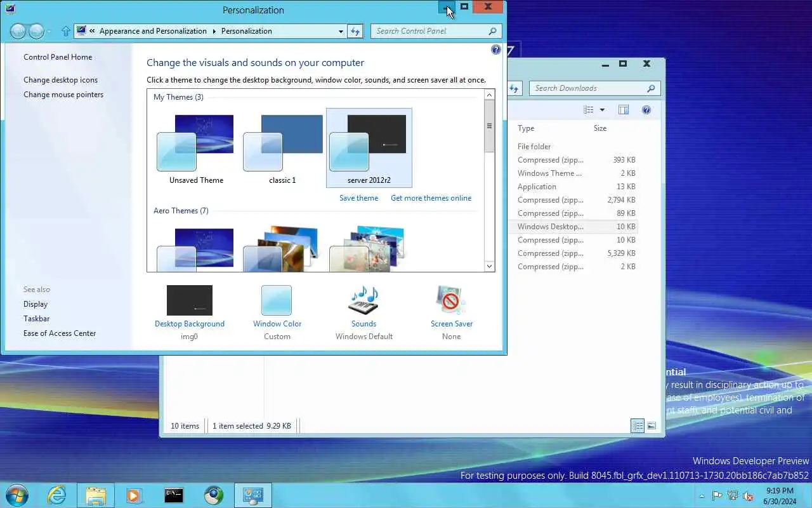Screen dimensions: 812x508
Task: Open the Display link under See also
Action: 36,304
